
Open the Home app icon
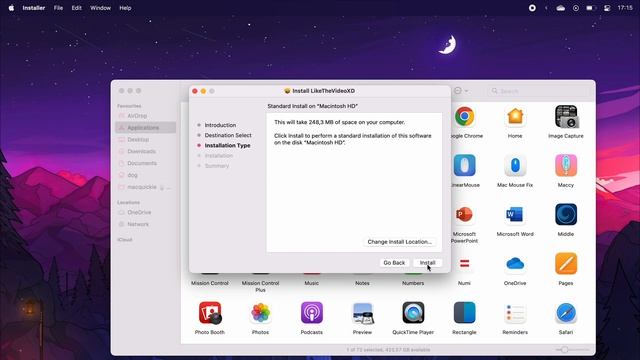(515, 117)
